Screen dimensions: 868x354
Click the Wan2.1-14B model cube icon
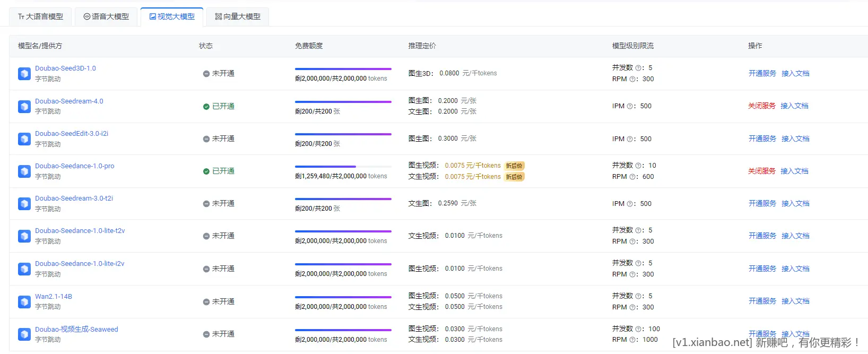point(24,302)
